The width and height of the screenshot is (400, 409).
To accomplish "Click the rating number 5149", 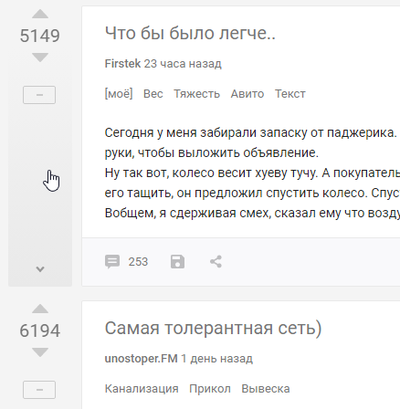I will (40, 36).
